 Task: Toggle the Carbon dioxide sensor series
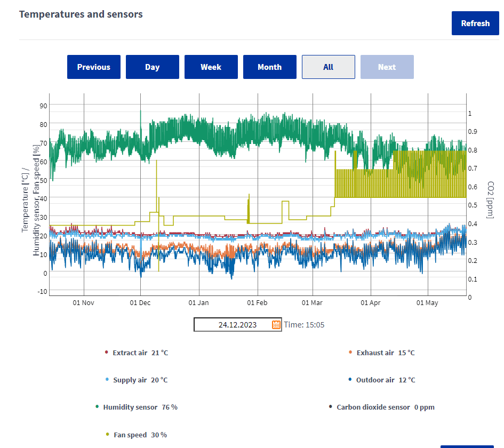point(385,407)
